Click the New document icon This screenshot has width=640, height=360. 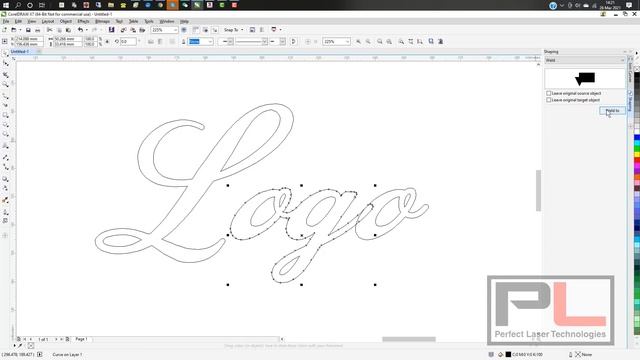click(x=4, y=30)
